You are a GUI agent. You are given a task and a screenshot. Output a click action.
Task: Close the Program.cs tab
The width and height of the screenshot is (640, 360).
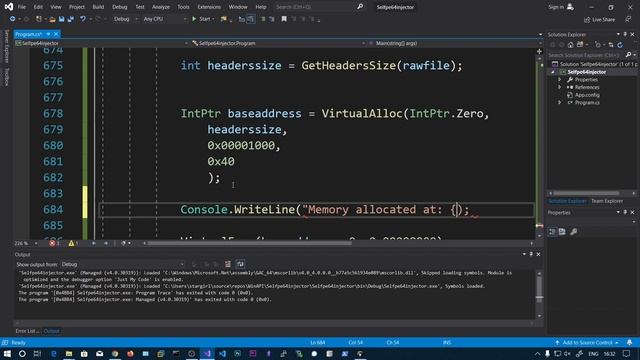click(x=56, y=34)
